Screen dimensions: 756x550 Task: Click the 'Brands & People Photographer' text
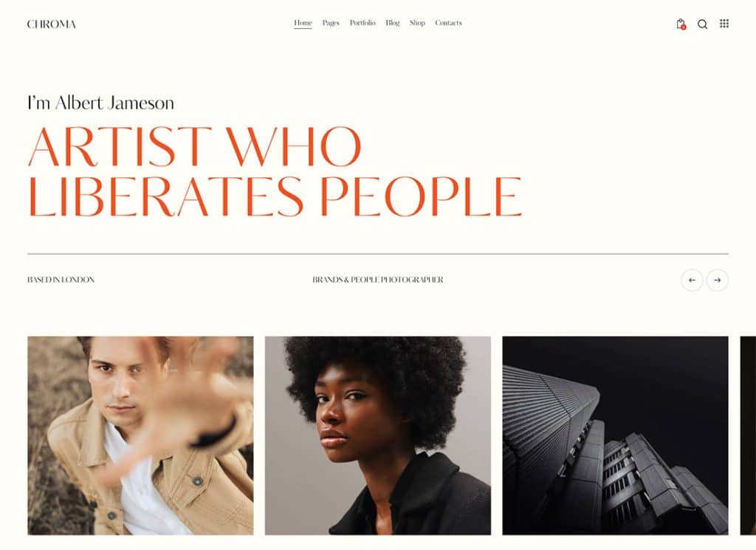click(x=378, y=280)
